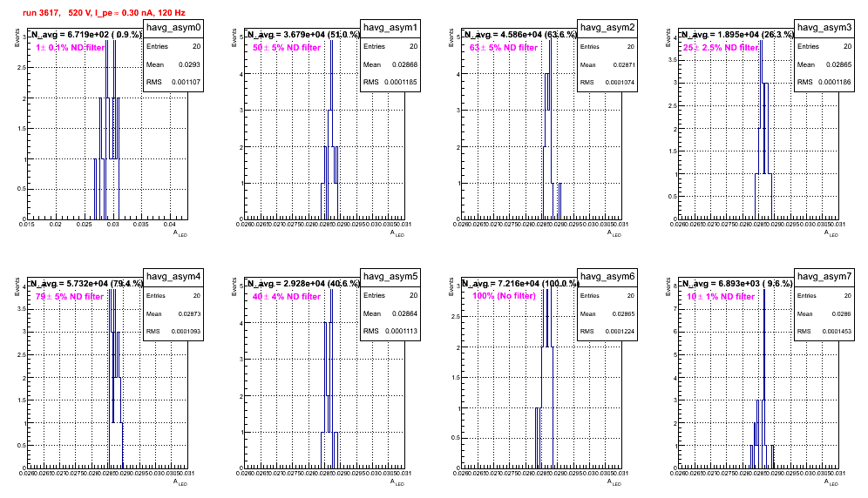Click RMS 0.001107 in havg_asym0 stats
Viewport: 868px width, 498px height.
click(173, 82)
